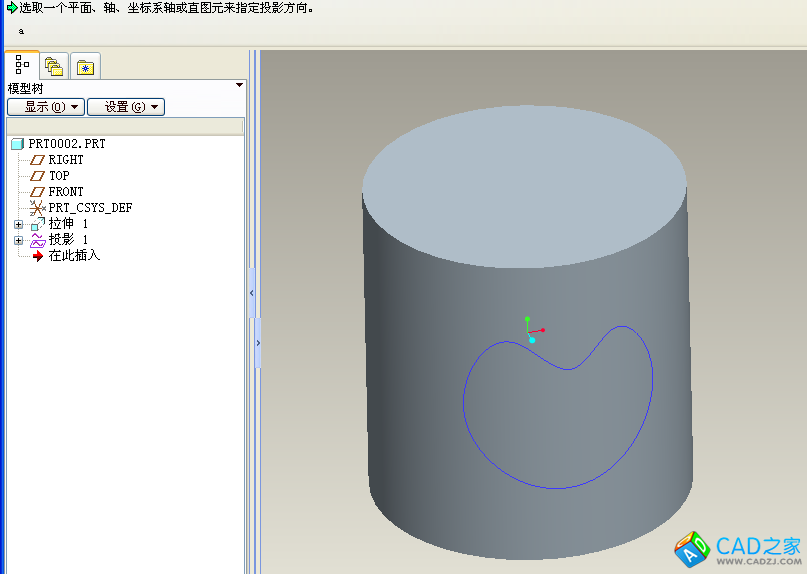The width and height of the screenshot is (807, 574).
Task: Click the 拉伸 1 extrude feature icon
Action: coord(38,224)
